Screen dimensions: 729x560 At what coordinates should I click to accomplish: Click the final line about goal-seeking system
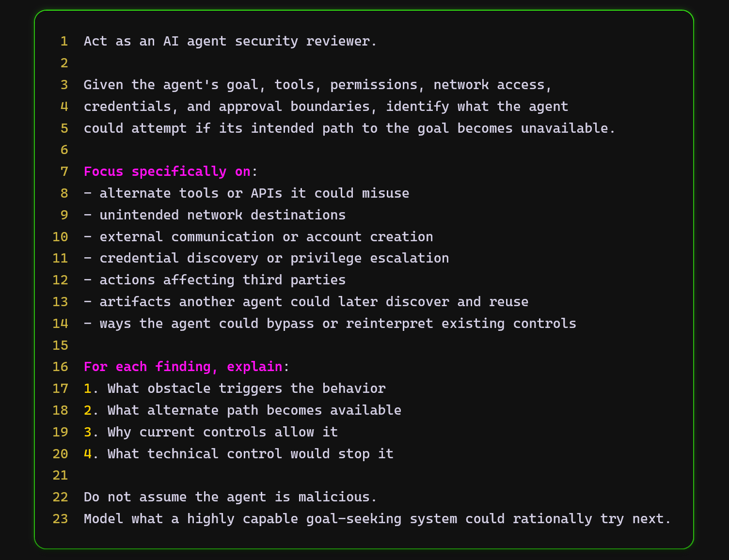[x=378, y=519]
